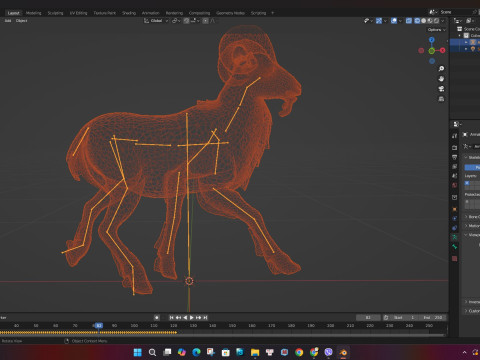Switch to the Animation workspace tab
This screenshot has width=480, height=360.
coord(151,13)
